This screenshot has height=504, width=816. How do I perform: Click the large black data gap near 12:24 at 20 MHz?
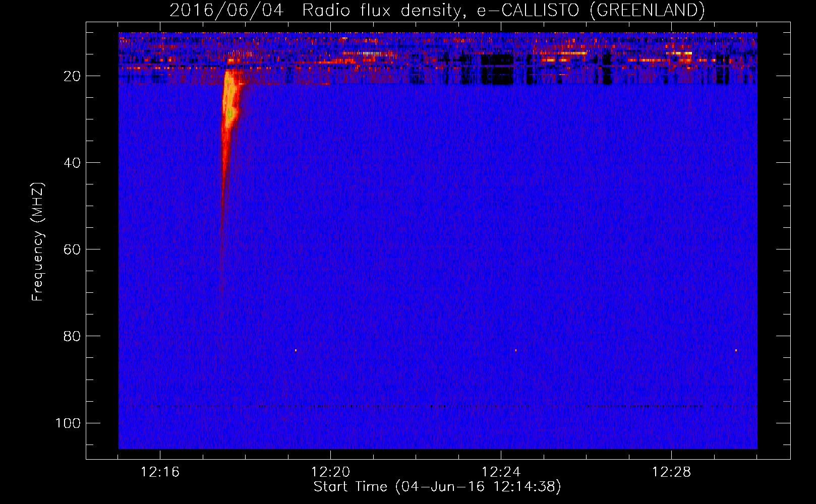[x=496, y=70]
